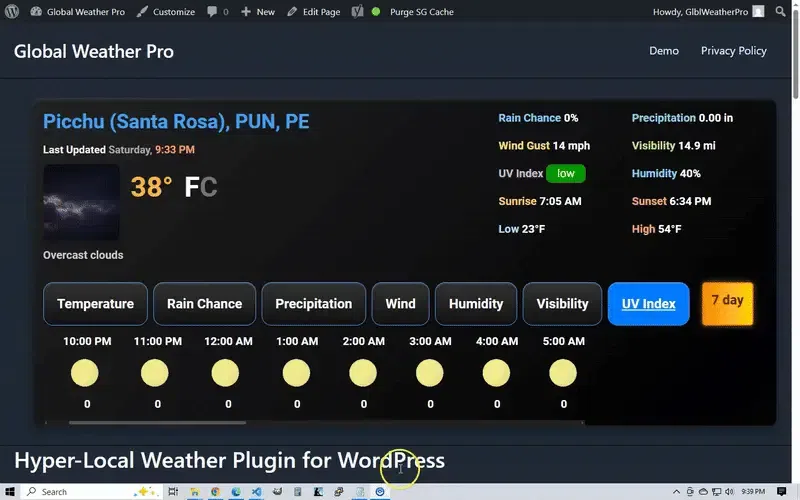Click the Windows taskbar Search box
The width and height of the screenshot is (800, 500).
coord(92,491)
